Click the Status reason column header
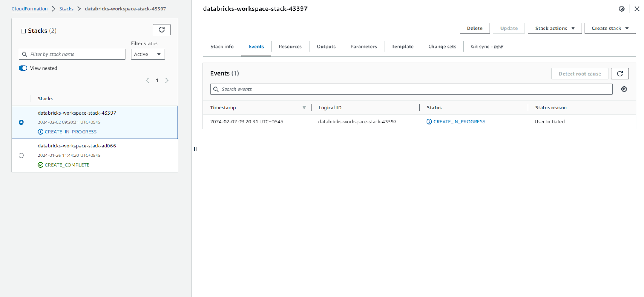The height and width of the screenshot is (297, 644). click(x=551, y=108)
